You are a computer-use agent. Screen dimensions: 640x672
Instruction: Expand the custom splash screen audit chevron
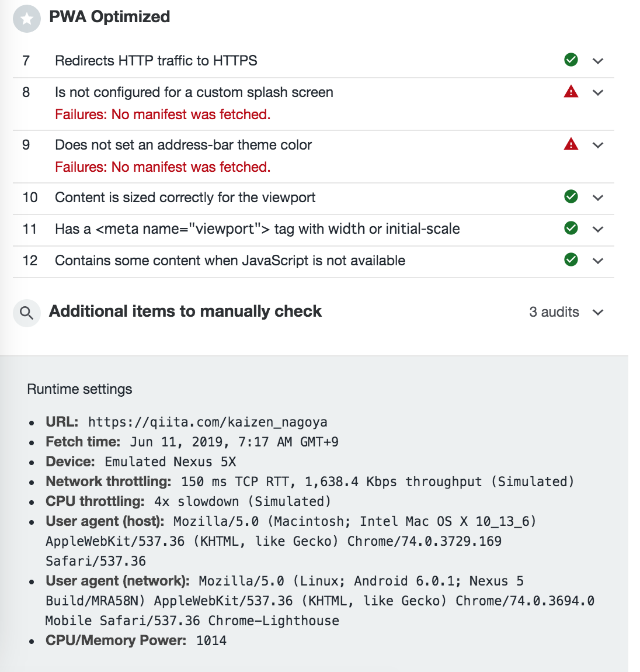pos(598,92)
